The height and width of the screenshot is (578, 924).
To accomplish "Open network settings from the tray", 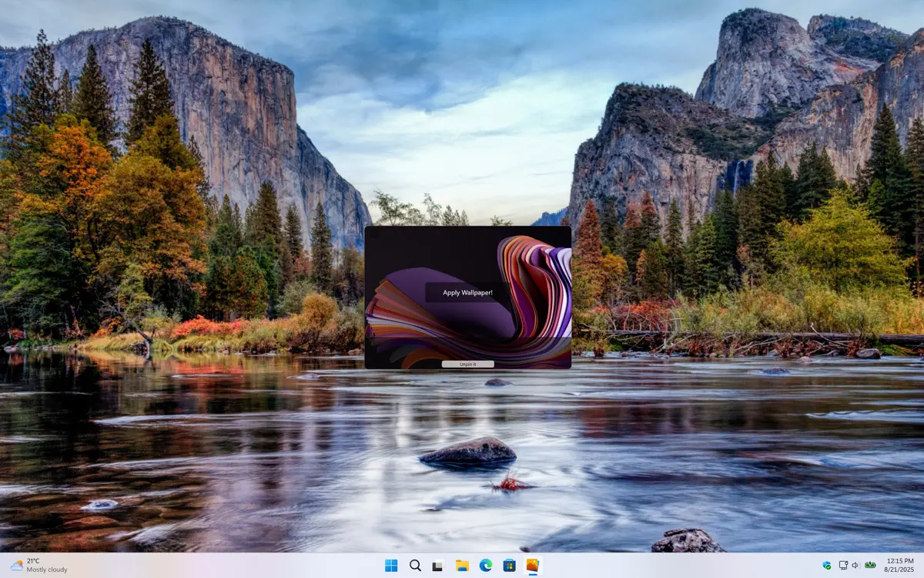I will (843, 566).
